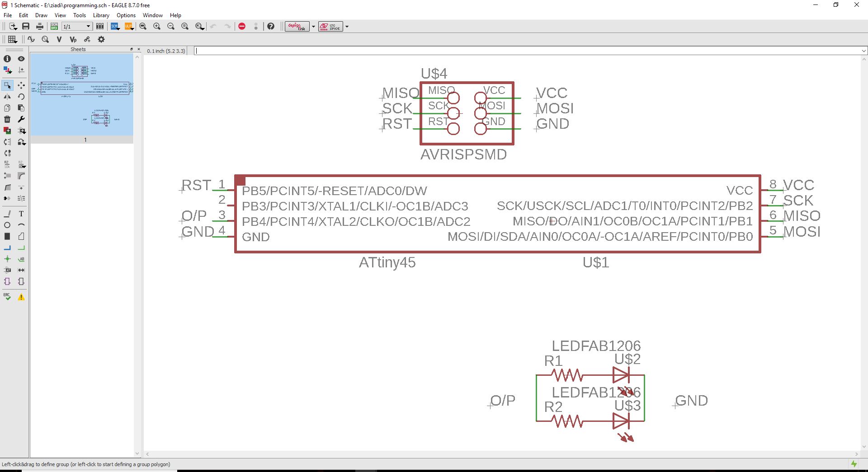Open the Grid settings icon
This screenshot has height=472, width=868.
(13, 39)
